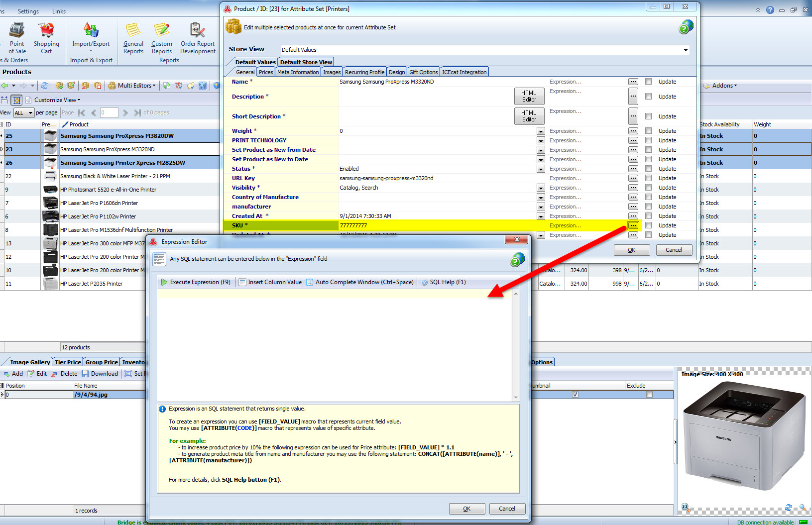Open the Country of Manufacture dropdown
The height and width of the screenshot is (525, 812).
coord(541,198)
